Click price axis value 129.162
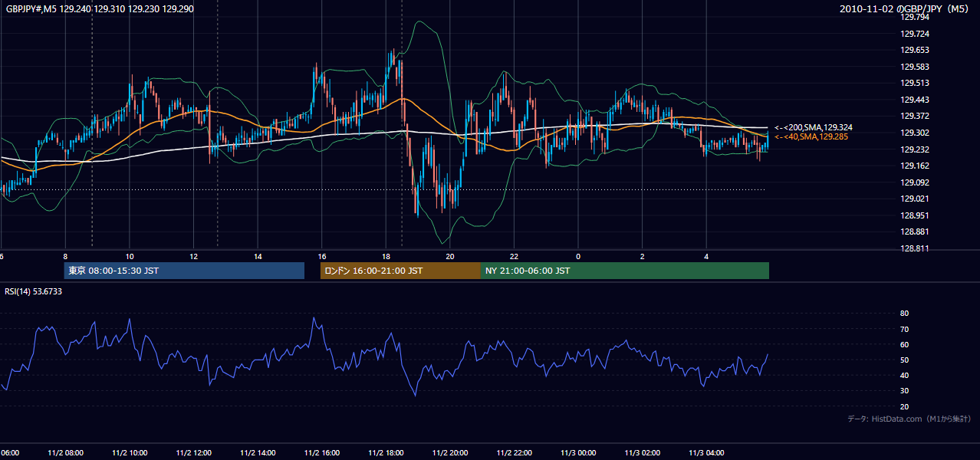 point(914,166)
